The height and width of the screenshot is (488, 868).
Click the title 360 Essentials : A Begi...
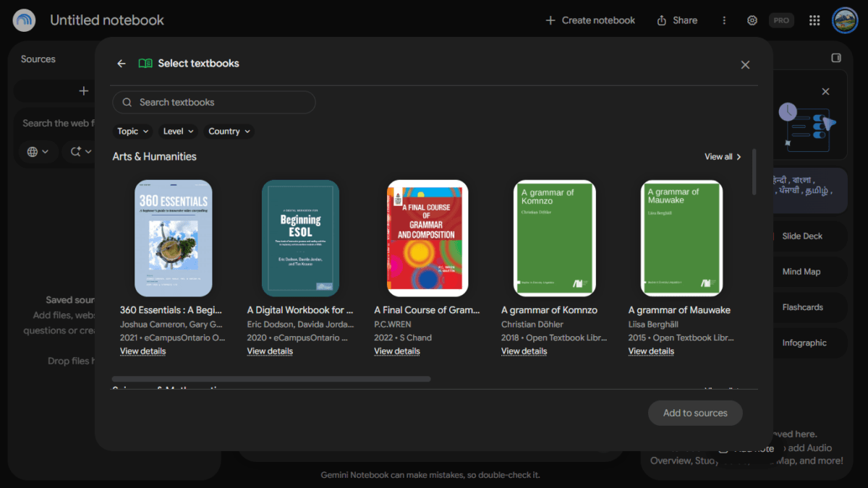(172, 310)
